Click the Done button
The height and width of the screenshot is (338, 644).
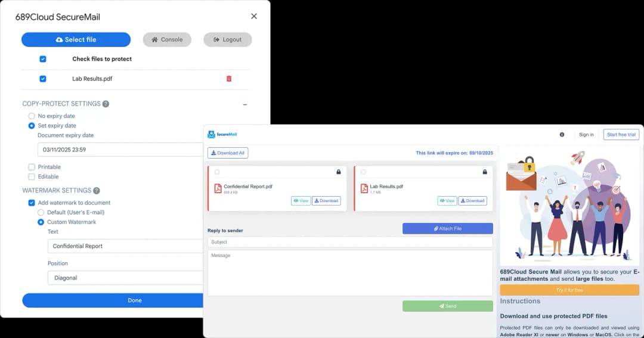point(113,300)
